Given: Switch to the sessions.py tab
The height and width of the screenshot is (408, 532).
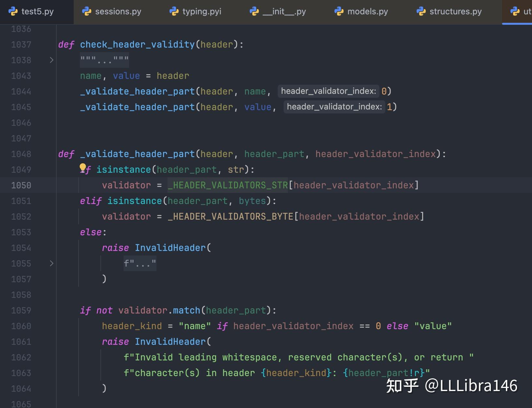Looking at the screenshot, I should 118,11.
